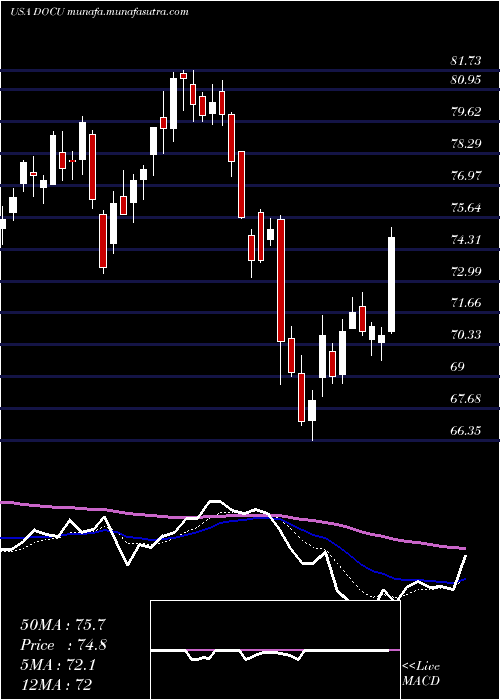Viewport: 500px width, 700px height.
Task: Click the '12MA : 72' readout
Action: (58, 684)
